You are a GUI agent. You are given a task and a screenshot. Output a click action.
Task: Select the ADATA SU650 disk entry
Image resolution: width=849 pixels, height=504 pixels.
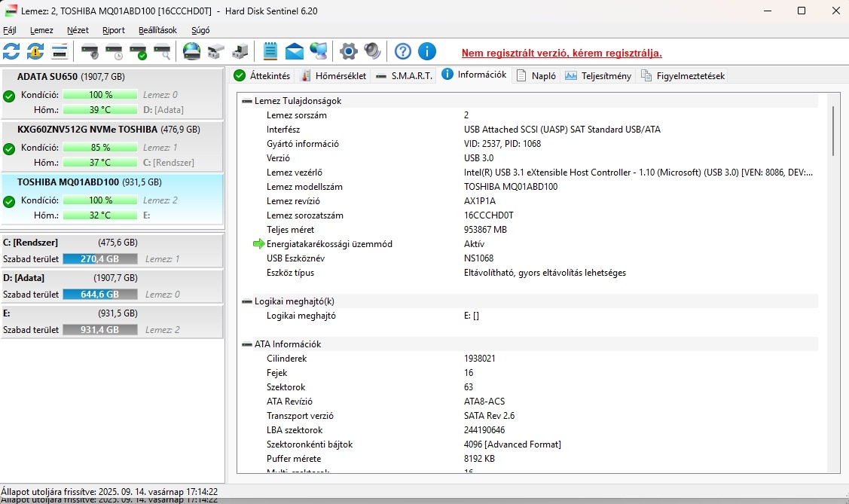(112, 93)
